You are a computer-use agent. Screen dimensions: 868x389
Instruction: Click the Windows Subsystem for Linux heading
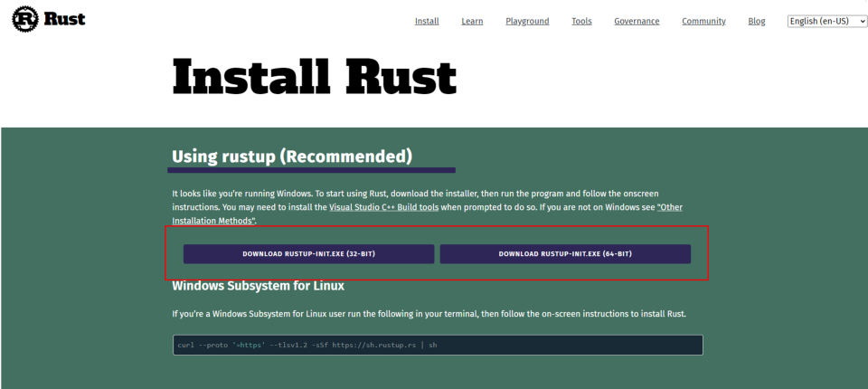click(258, 286)
